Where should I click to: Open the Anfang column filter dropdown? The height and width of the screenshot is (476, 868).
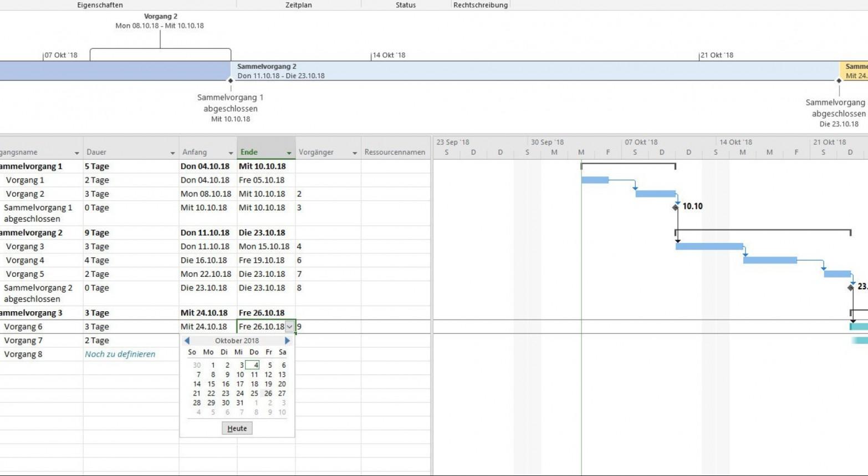coord(231,153)
